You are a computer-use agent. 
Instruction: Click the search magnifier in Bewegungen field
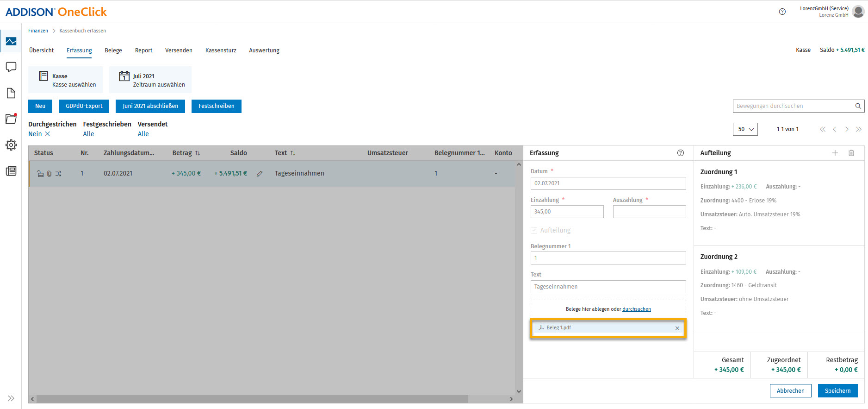point(858,106)
